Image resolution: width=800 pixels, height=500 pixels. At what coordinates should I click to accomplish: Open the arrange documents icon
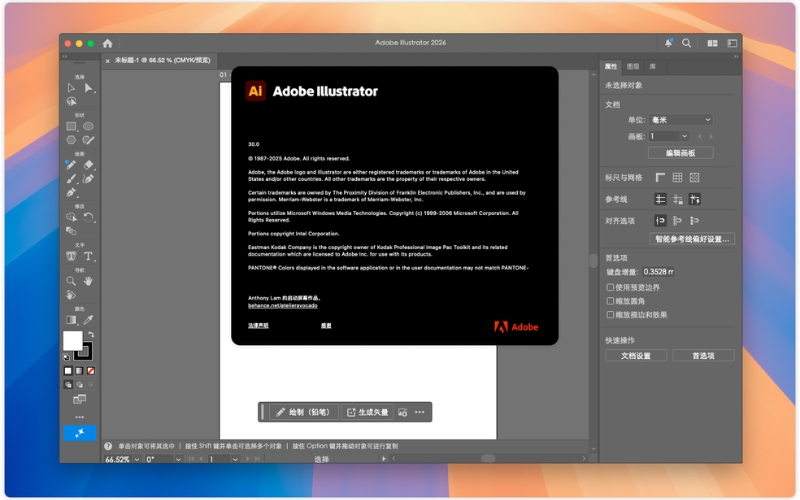click(713, 43)
